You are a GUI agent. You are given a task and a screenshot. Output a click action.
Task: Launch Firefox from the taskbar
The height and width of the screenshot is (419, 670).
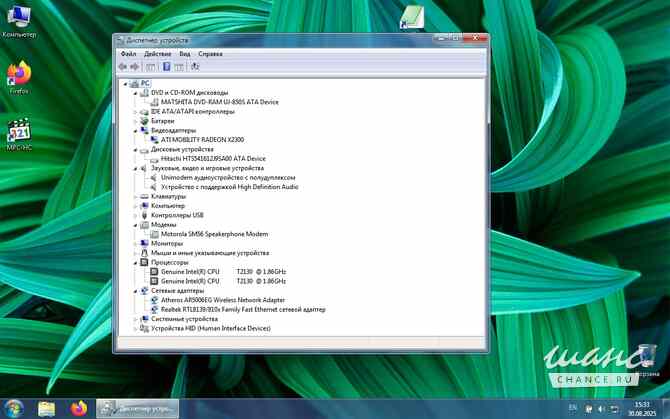click(79, 409)
